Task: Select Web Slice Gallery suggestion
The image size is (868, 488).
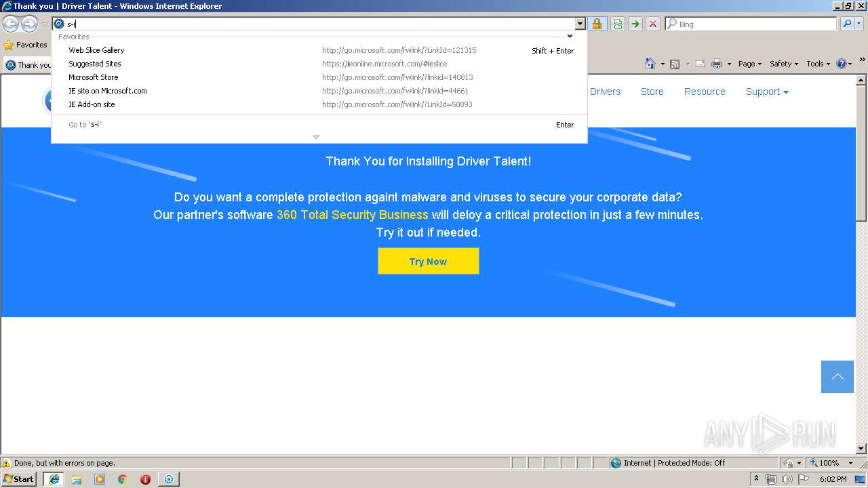Action: (x=319, y=50)
